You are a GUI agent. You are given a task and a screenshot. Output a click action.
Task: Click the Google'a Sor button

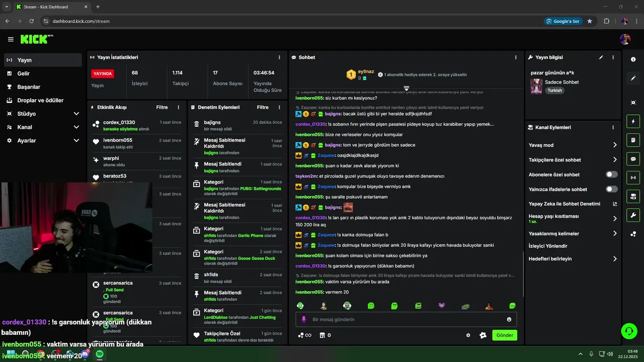pos(563,21)
